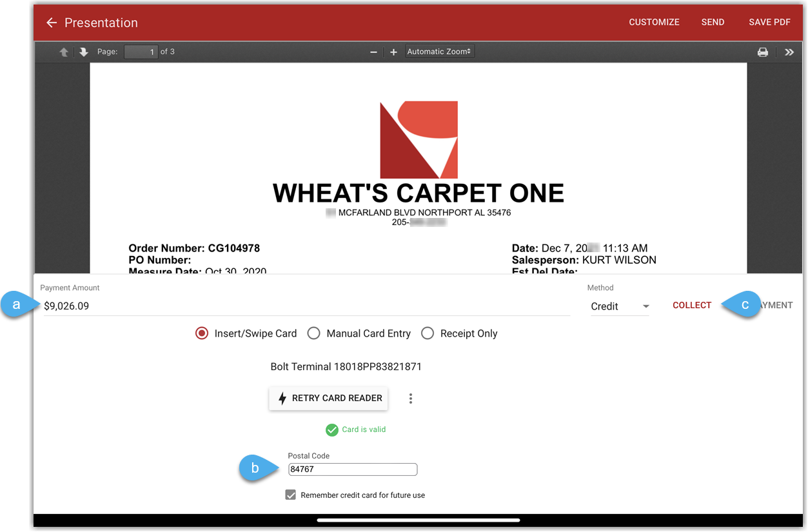Click 'Bolt Terminal 18018PP83821871' text

tap(346, 367)
